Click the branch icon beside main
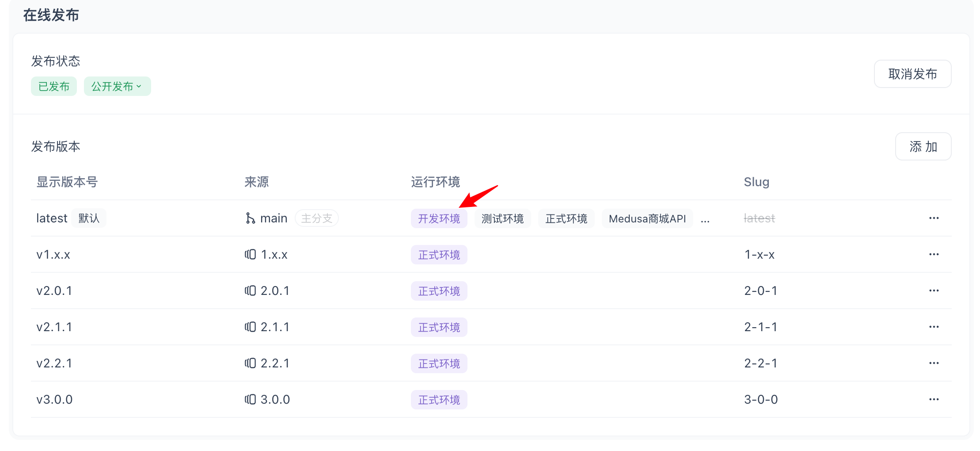 251,218
